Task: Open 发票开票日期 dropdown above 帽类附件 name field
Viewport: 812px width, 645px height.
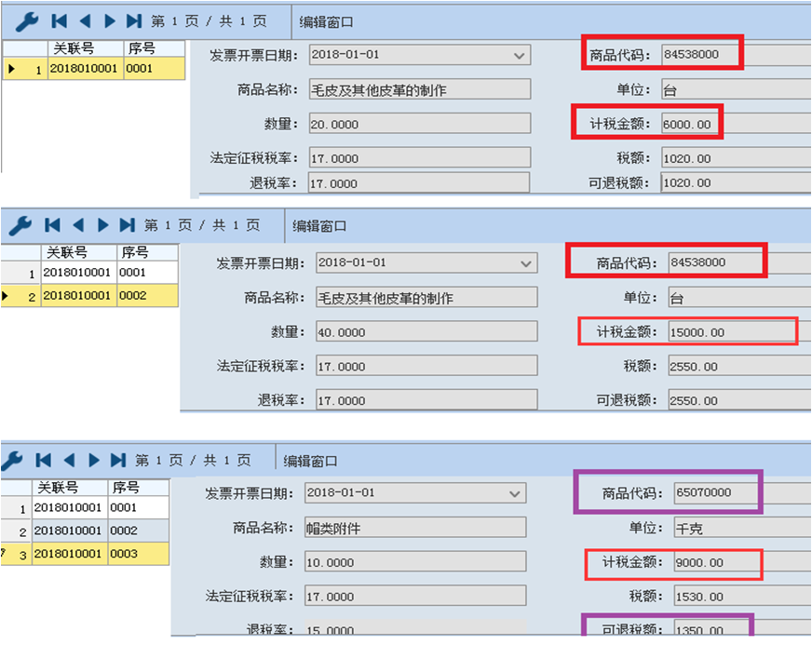Action: [x=515, y=493]
